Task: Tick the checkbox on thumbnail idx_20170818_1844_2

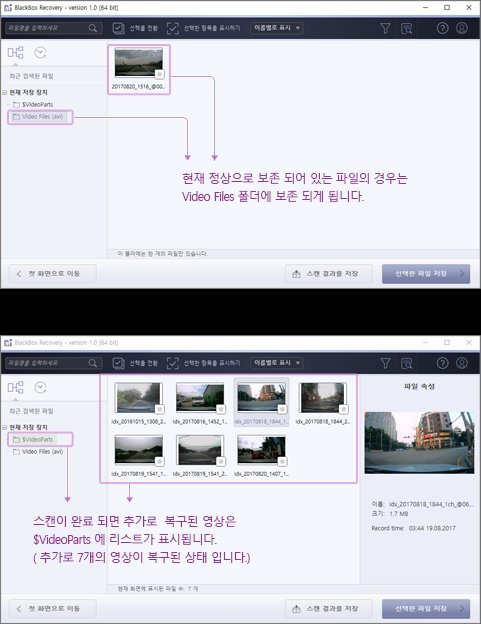Action: click(x=343, y=409)
